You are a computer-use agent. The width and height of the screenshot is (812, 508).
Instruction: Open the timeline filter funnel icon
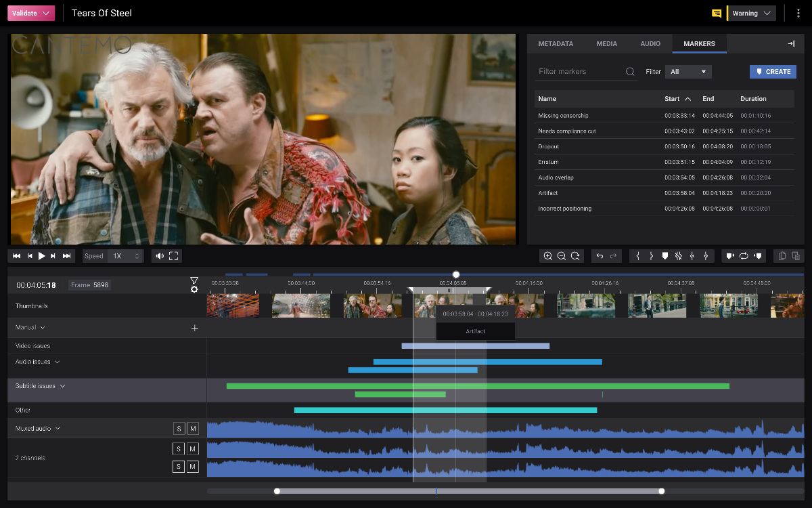pos(194,280)
